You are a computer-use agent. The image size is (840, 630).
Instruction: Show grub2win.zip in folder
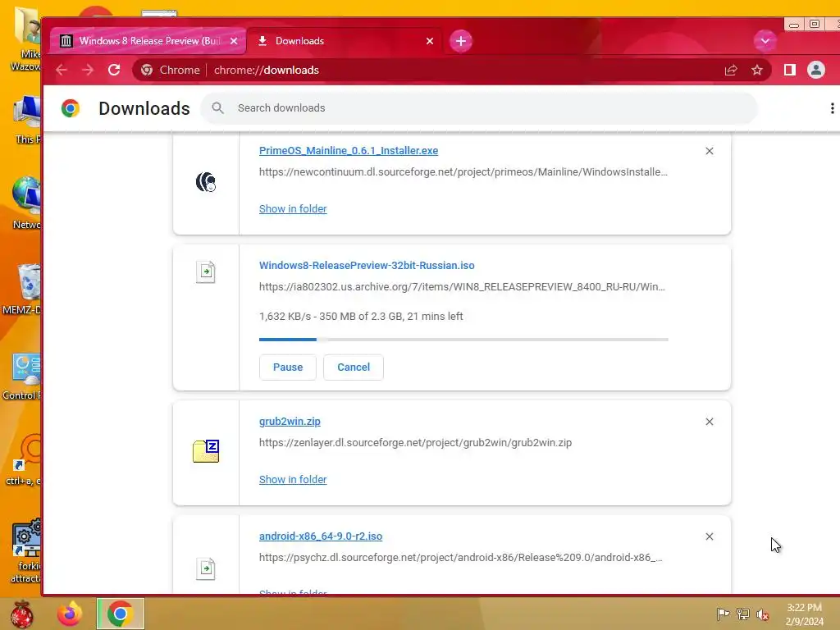(x=293, y=480)
